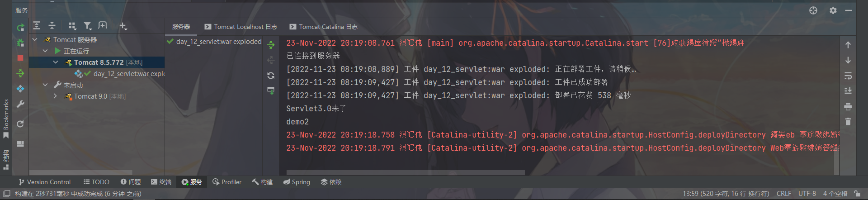Collapse the 未启动 group
This screenshot has height=200, width=868.
click(x=45, y=85)
